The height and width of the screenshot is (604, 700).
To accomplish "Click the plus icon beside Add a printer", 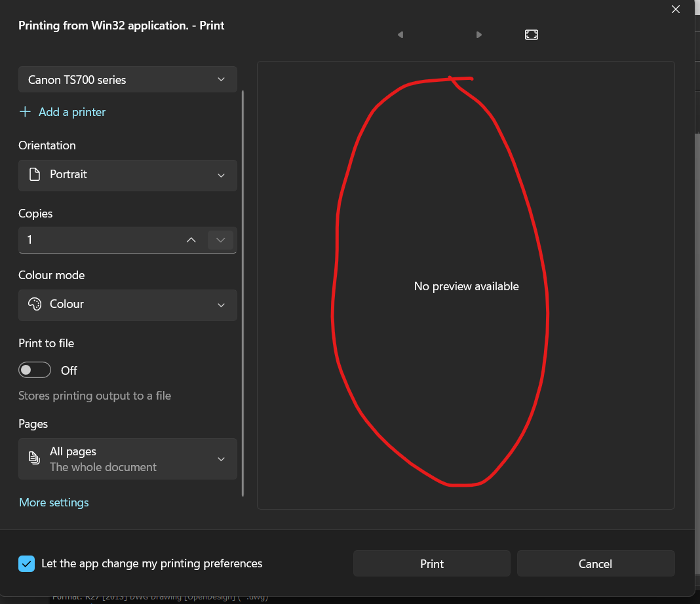I will click(x=25, y=112).
